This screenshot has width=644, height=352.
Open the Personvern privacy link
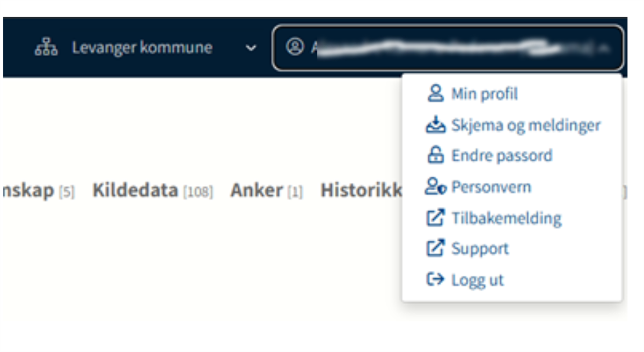click(x=491, y=188)
